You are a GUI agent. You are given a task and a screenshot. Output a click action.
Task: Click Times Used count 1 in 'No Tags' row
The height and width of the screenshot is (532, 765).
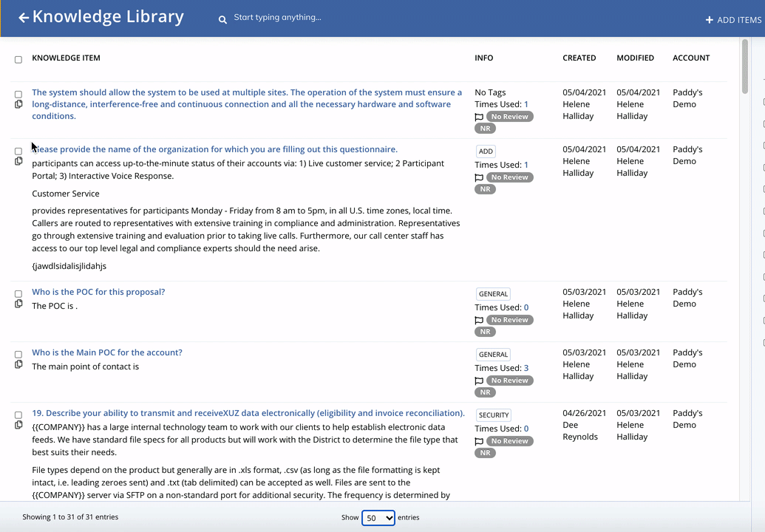point(526,104)
